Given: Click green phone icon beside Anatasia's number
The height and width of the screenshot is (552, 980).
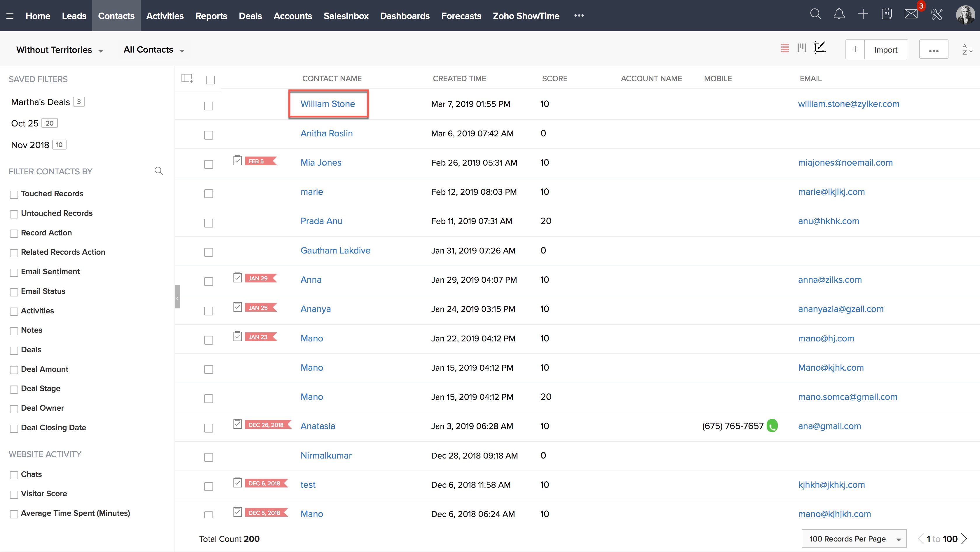Looking at the screenshot, I should [772, 426].
